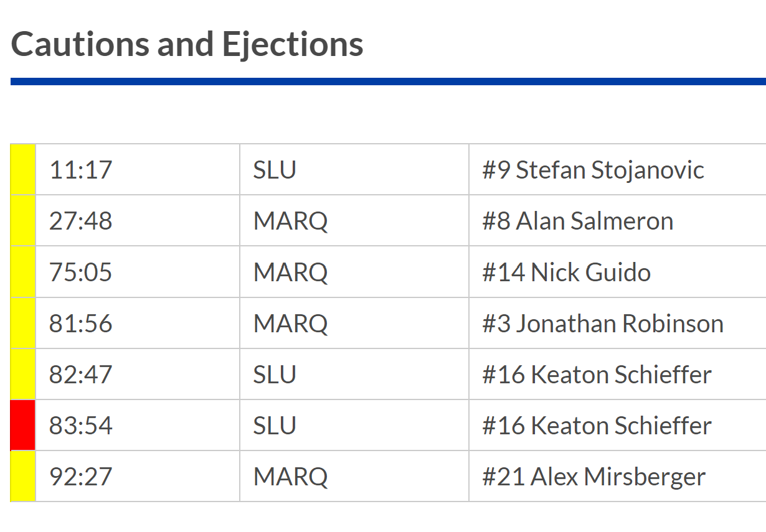
Task: Click the Cautions and Ejections heading
Action: click(x=187, y=44)
